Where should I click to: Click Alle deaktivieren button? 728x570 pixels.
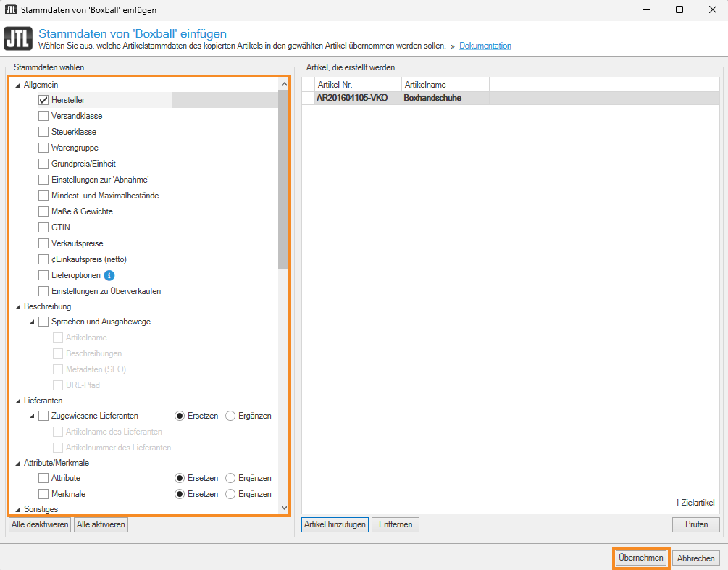(x=40, y=524)
